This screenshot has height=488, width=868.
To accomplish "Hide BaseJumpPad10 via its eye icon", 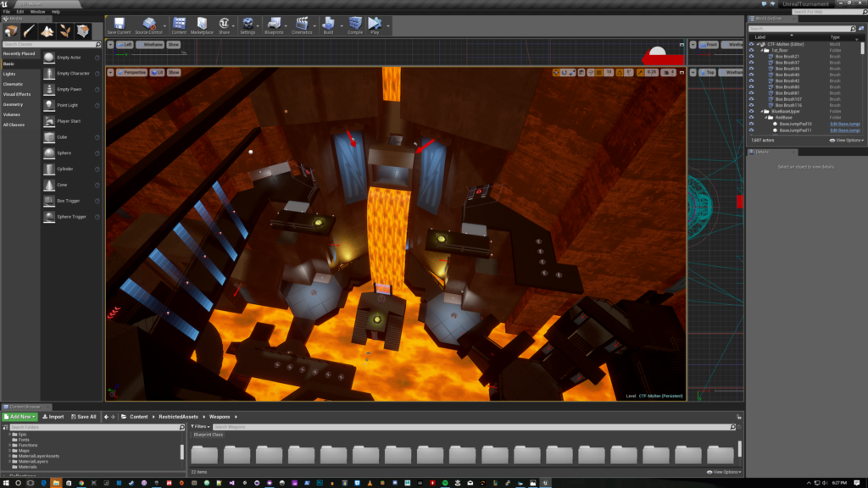I will coord(751,124).
